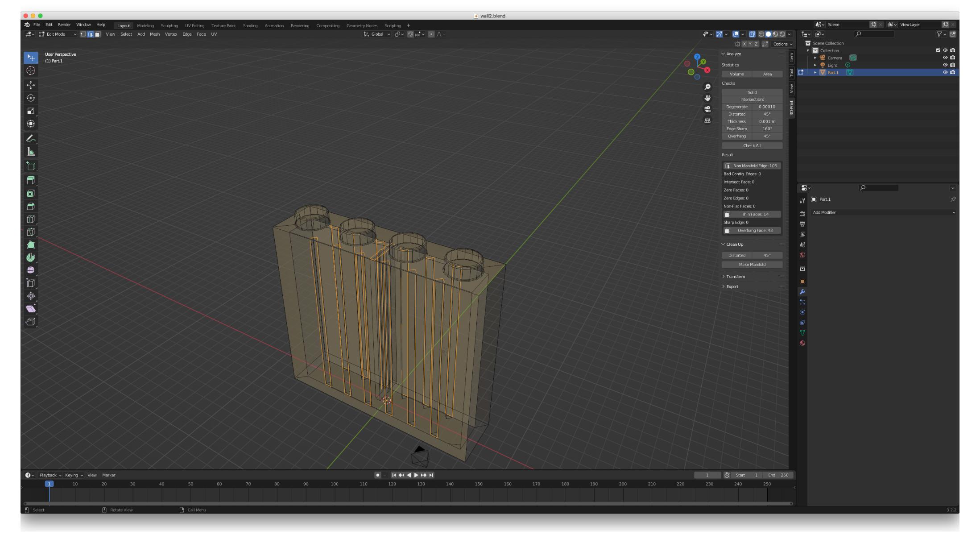Open the File menu

37,25
